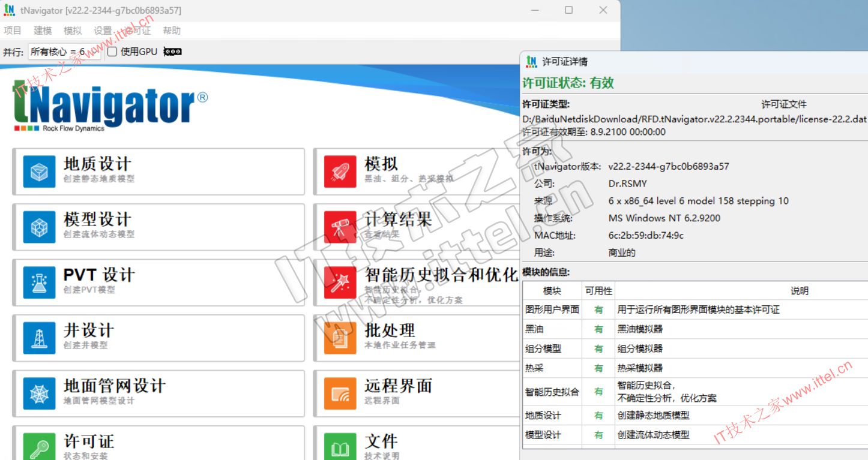Select the 模型设计 cell in module table

[x=552, y=435]
